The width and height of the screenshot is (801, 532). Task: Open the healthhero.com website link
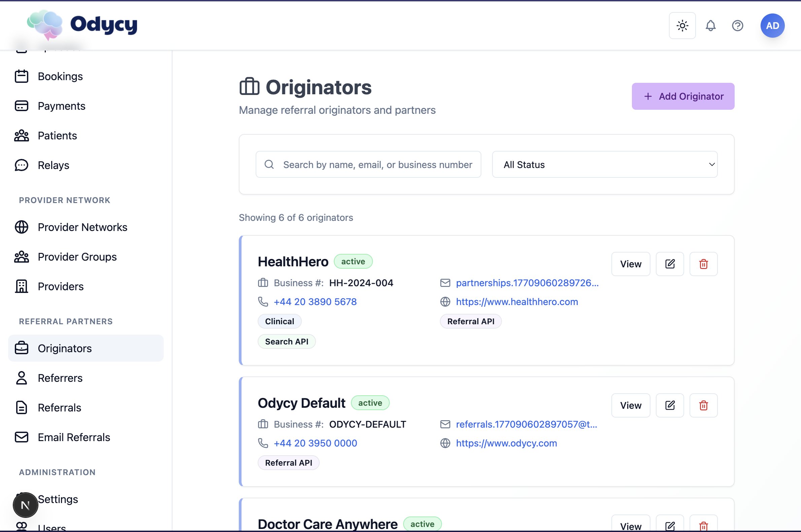click(x=516, y=302)
